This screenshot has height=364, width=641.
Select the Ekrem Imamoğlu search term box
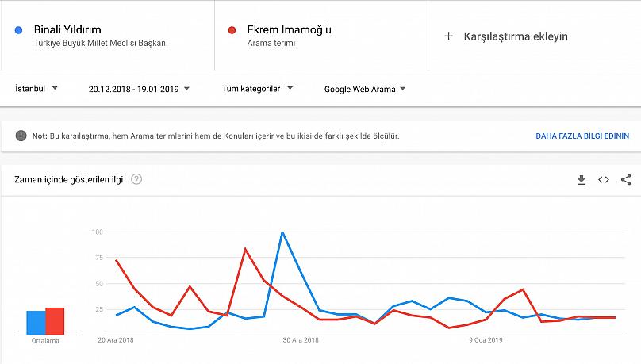(x=320, y=36)
